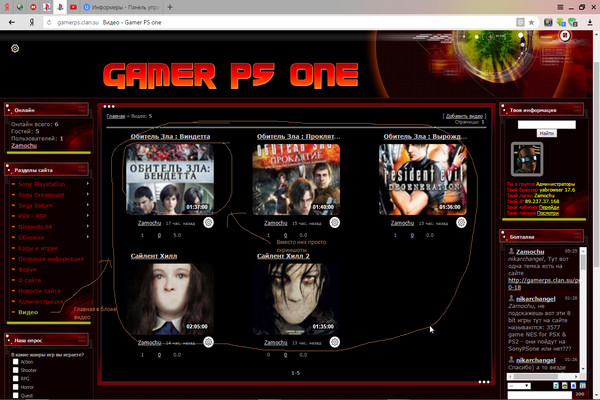The width and height of the screenshot is (600, 400).
Task: Click the round white icon in header graphic
Action: (x=565, y=36)
